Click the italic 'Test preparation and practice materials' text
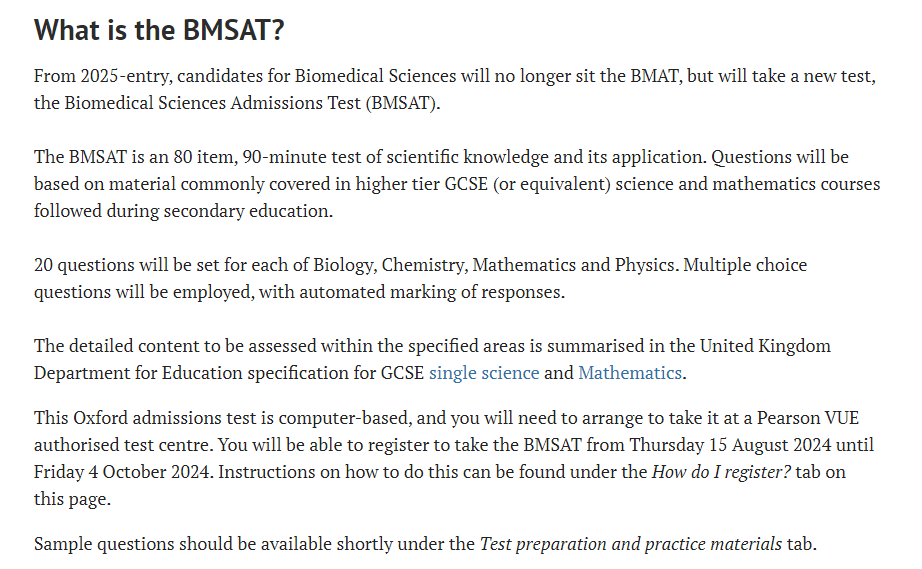This screenshot has height=569, width=922. point(630,544)
